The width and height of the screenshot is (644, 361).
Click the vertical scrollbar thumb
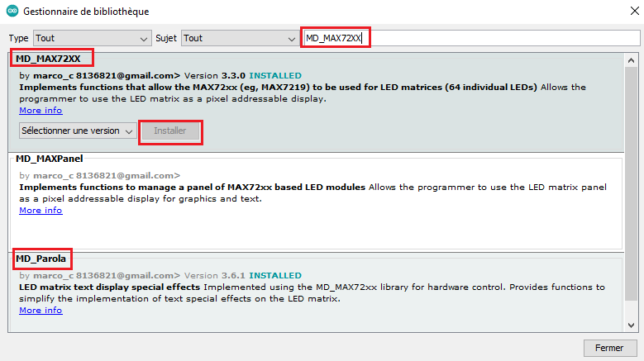[x=632, y=183]
